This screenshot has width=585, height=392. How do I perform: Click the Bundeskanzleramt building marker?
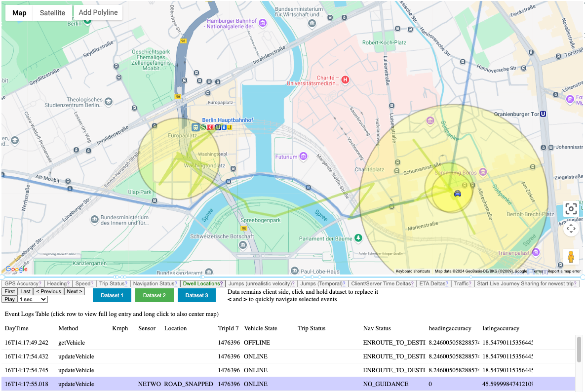209,272
